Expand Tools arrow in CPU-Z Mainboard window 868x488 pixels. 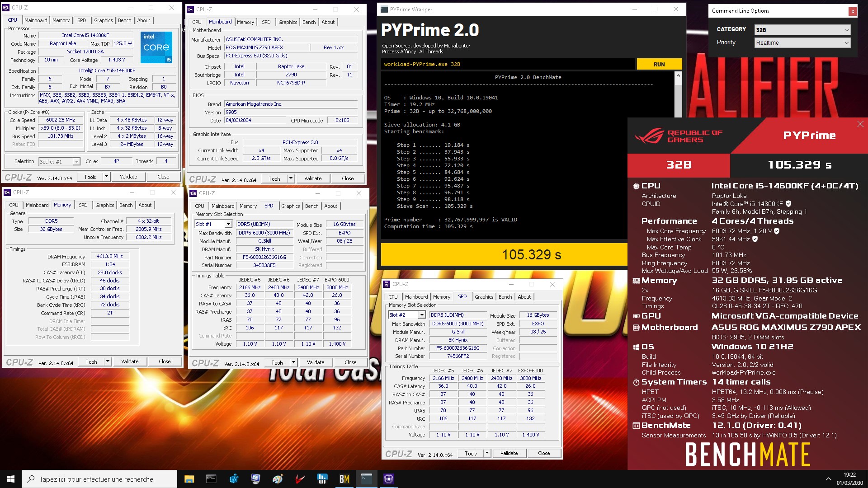click(291, 178)
